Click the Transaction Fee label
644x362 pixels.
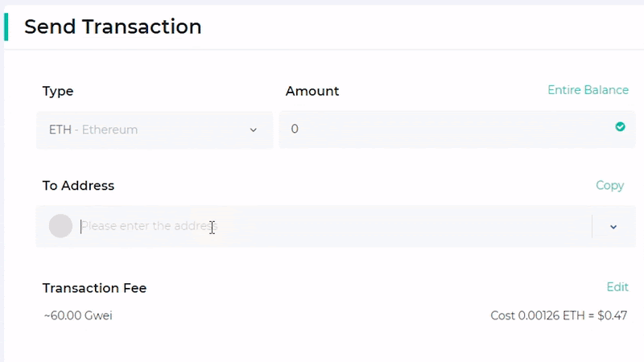[94, 288]
